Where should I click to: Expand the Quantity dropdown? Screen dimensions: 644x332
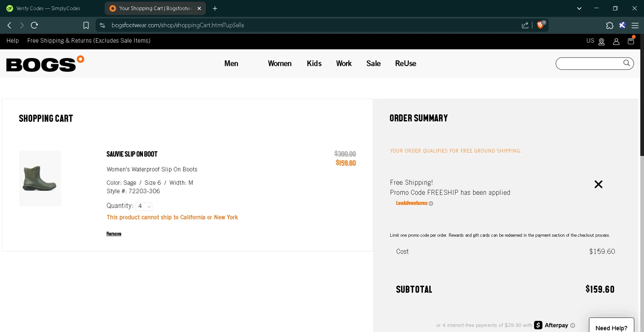[144, 206]
